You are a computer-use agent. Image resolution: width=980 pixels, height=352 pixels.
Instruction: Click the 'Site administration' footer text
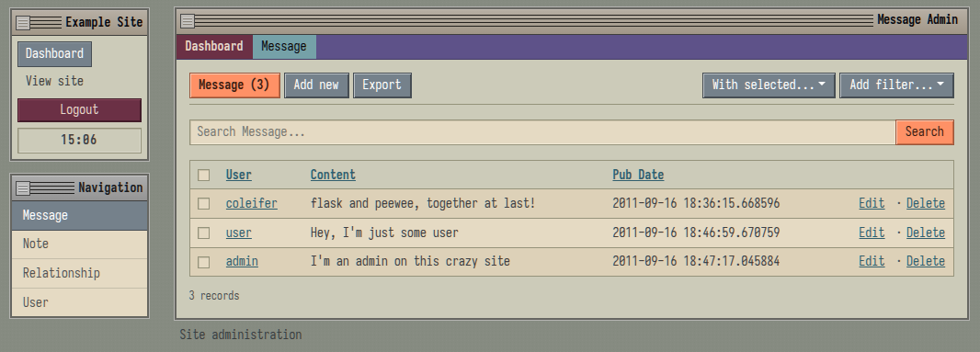(241, 335)
